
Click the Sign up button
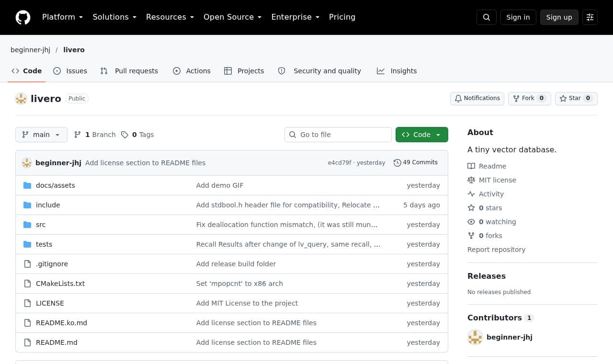click(559, 17)
